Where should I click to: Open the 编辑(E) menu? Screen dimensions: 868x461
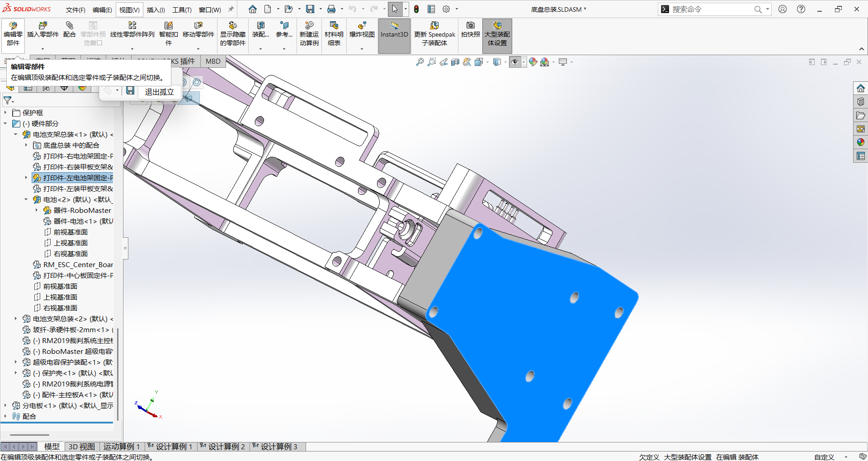point(102,9)
